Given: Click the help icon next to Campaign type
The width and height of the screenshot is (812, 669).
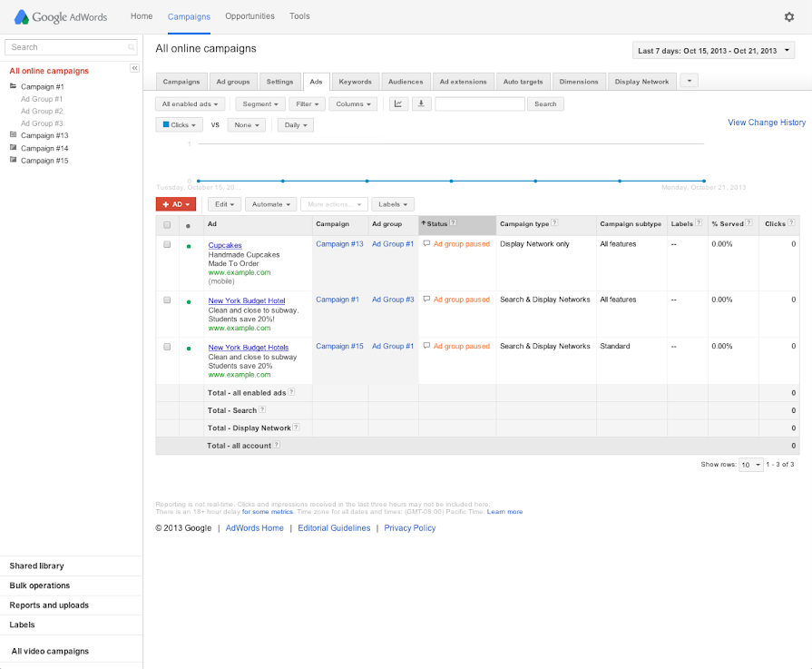Looking at the screenshot, I should (554, 223).
